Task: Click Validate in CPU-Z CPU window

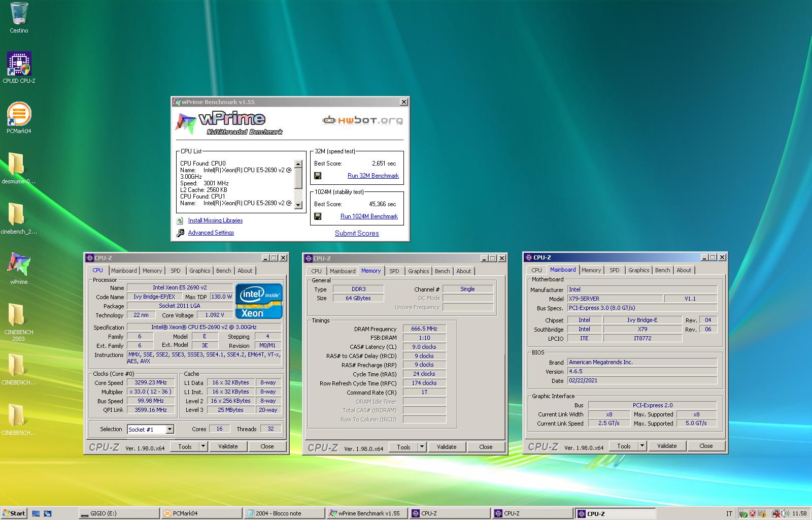Action: click(228, 447)
